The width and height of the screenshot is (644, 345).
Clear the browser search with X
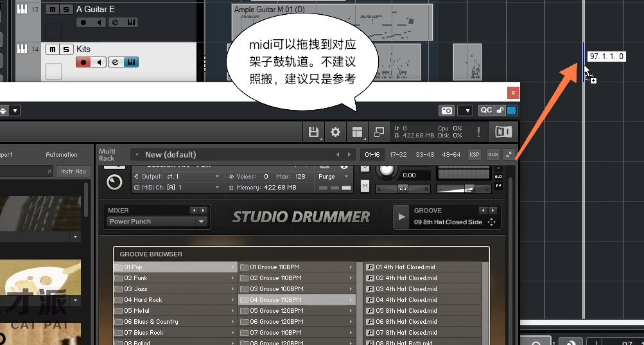[x=49, y=171]
